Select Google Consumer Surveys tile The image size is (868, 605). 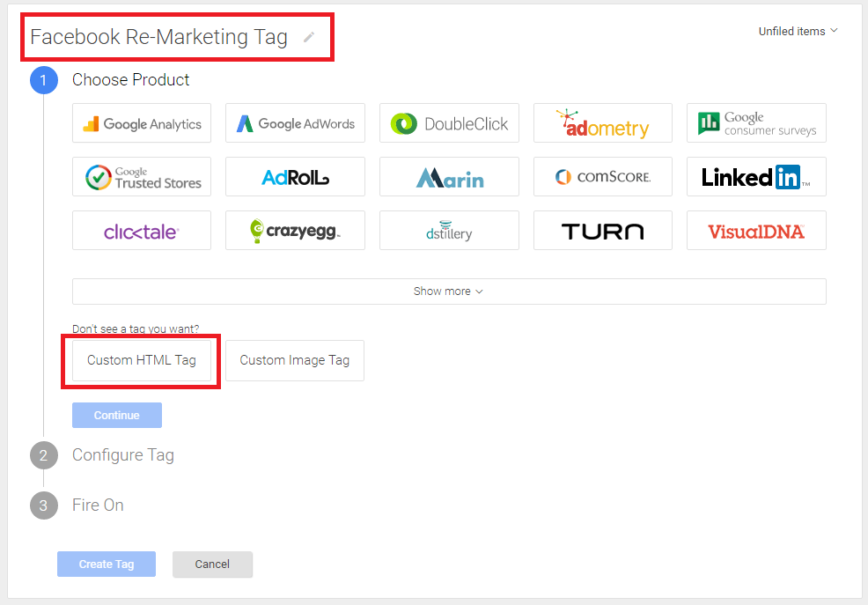click(x=756, y=123)
